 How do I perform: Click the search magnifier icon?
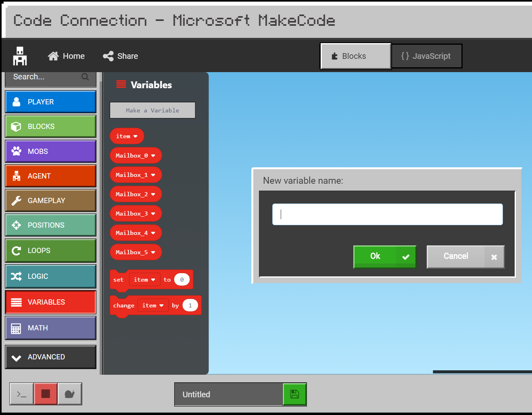point(85,77)
